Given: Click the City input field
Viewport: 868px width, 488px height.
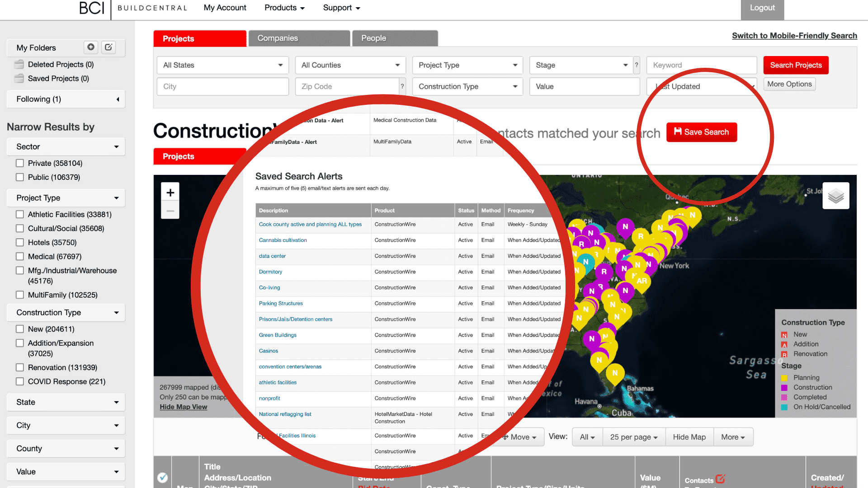Looking at the screenshot, I should [x=223, y=86].
